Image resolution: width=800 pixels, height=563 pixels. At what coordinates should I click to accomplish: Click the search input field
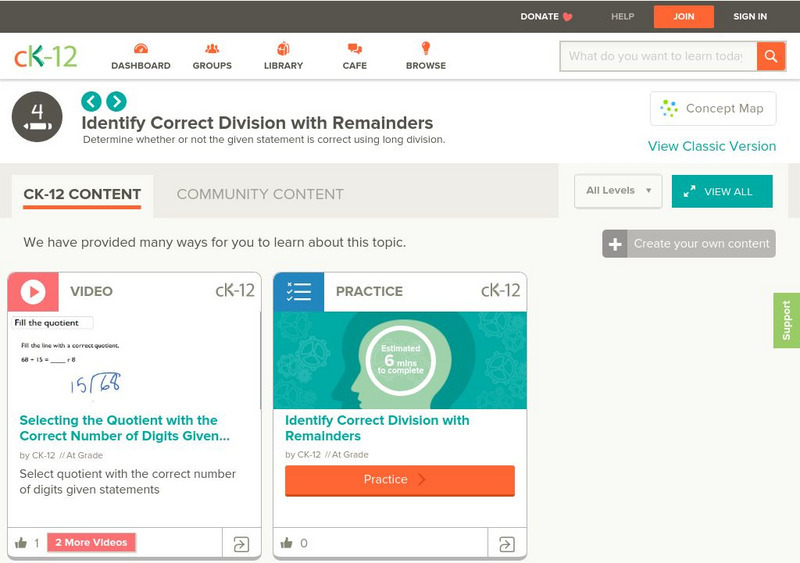point(658,56)
